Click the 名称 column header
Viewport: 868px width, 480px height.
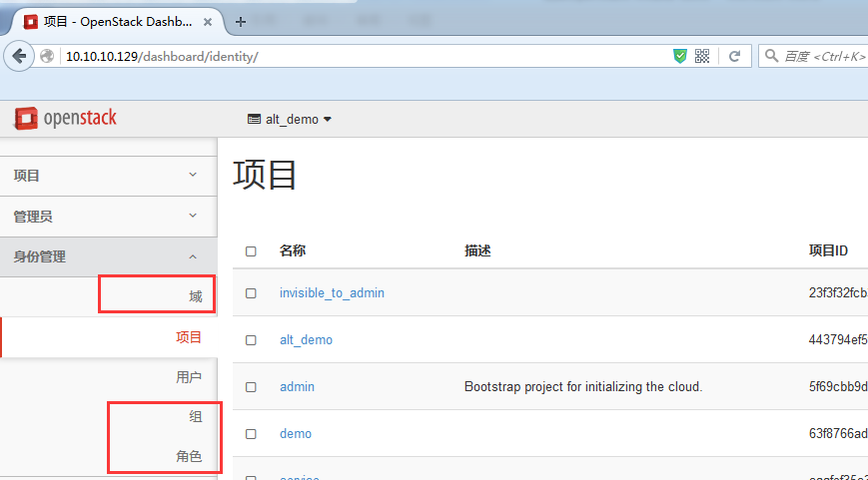[293, 250]
